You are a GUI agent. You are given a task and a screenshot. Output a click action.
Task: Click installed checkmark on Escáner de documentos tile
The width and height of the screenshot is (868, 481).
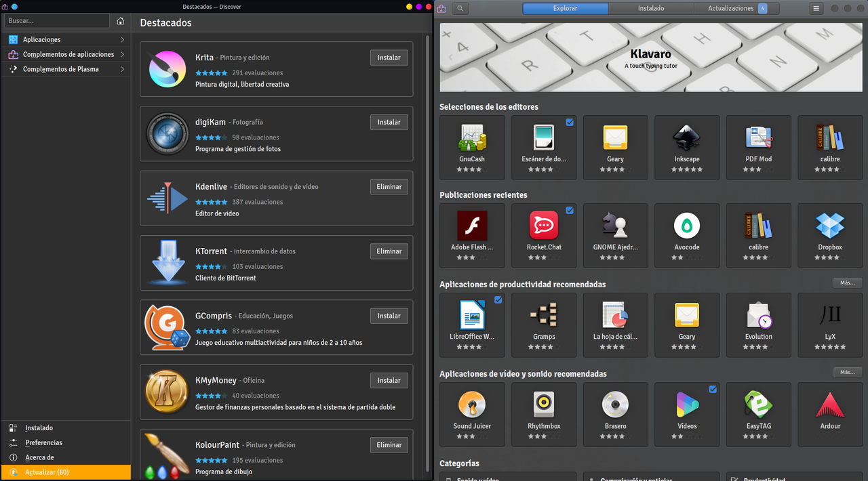(570, 122)
